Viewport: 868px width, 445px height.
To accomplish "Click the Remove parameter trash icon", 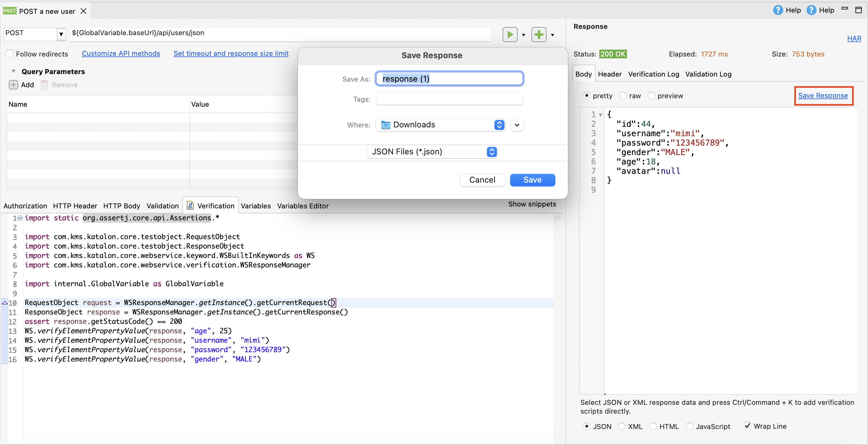I will tap(44, 84).
